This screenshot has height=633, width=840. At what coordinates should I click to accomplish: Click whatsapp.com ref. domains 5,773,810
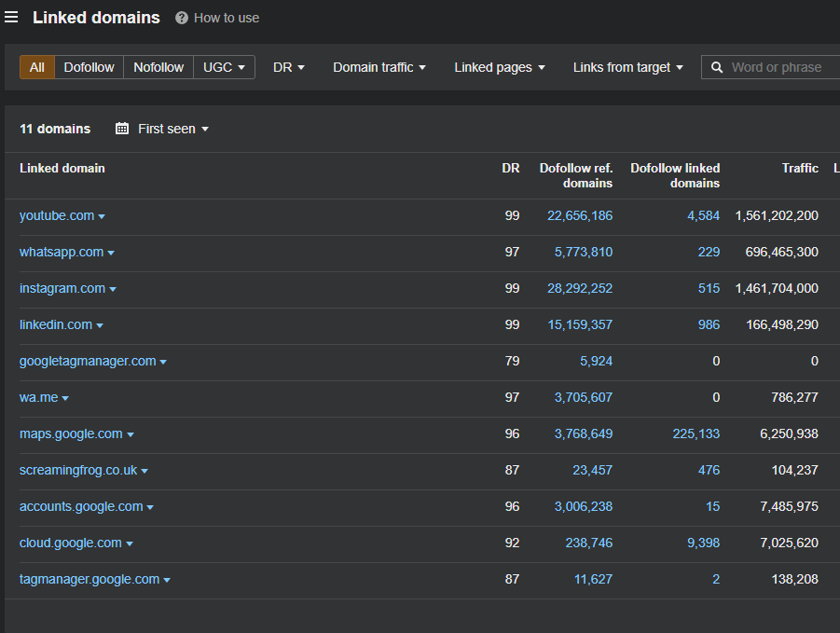click(584, 253)
